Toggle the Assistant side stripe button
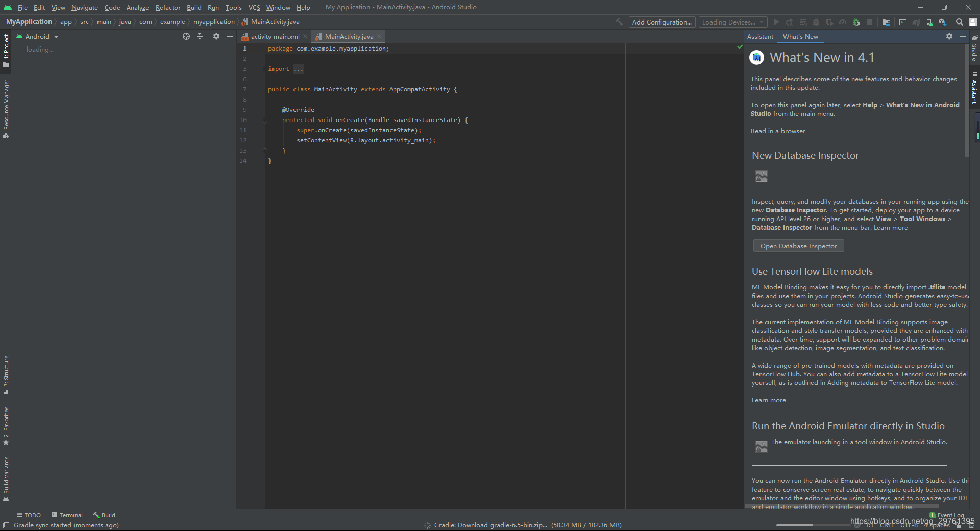 974,88
